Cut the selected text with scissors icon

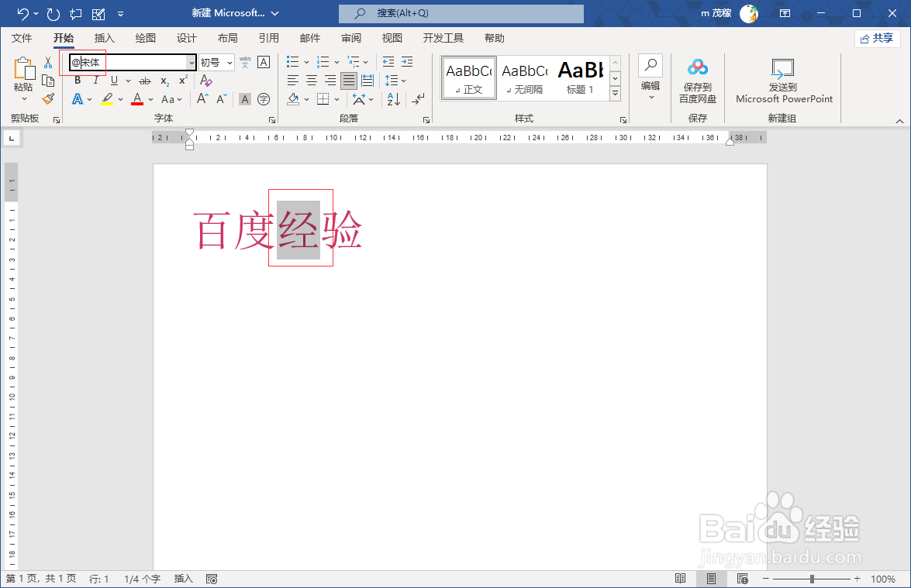tap(48, 62)
